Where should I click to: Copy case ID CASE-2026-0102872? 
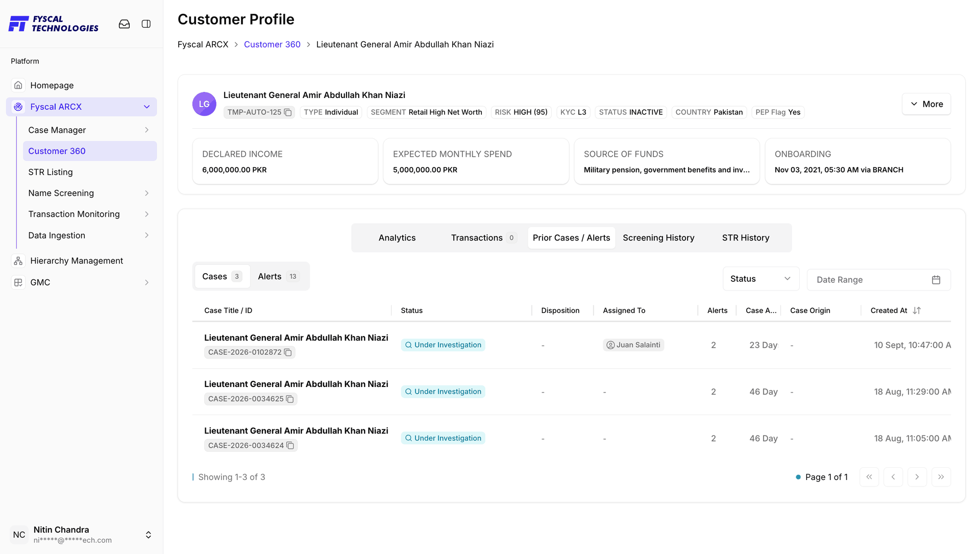[288, 352]
